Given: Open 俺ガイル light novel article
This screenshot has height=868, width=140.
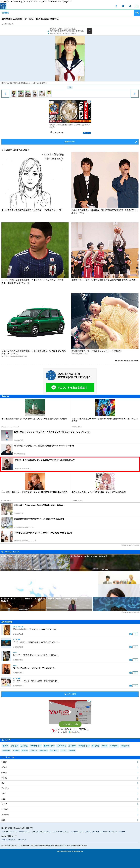Looking at the screenshot, I should tap(105, 487).
